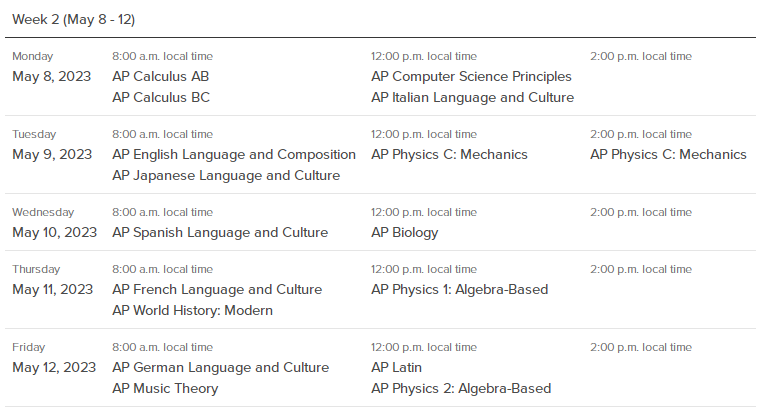Click AP Physics C: Mechanics at 2:00 p.m.

(x=668, y=154)
